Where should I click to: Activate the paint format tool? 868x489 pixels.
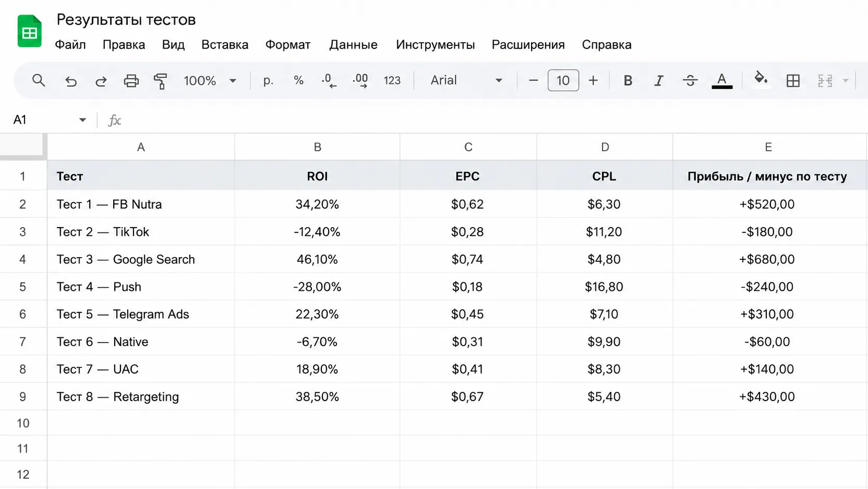click(x=160, y=81)
